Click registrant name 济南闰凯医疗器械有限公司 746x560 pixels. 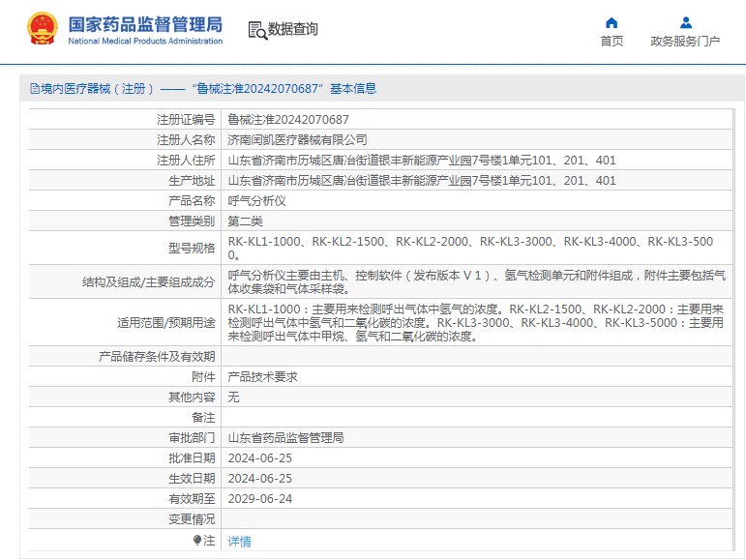tap(297, 140)
